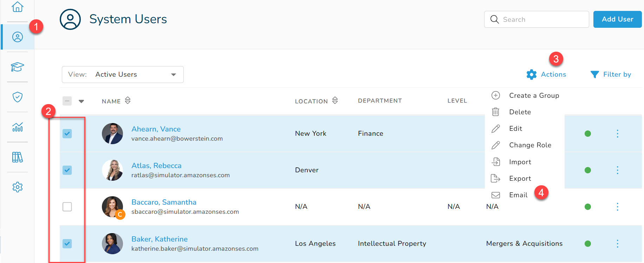Open the three-dot menu for Rebecca Atlas
The width and height of the screenshot is (644, 263).
point(617,170)
